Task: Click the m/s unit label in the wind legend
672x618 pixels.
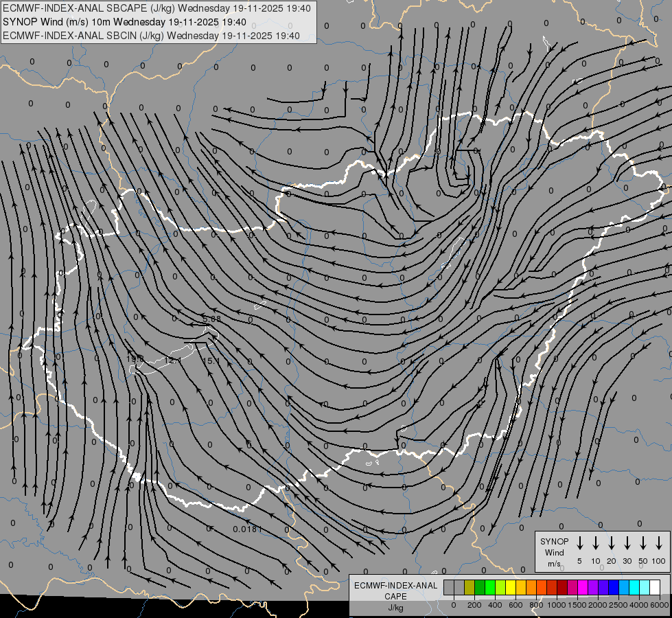Action: coord(554,564)
